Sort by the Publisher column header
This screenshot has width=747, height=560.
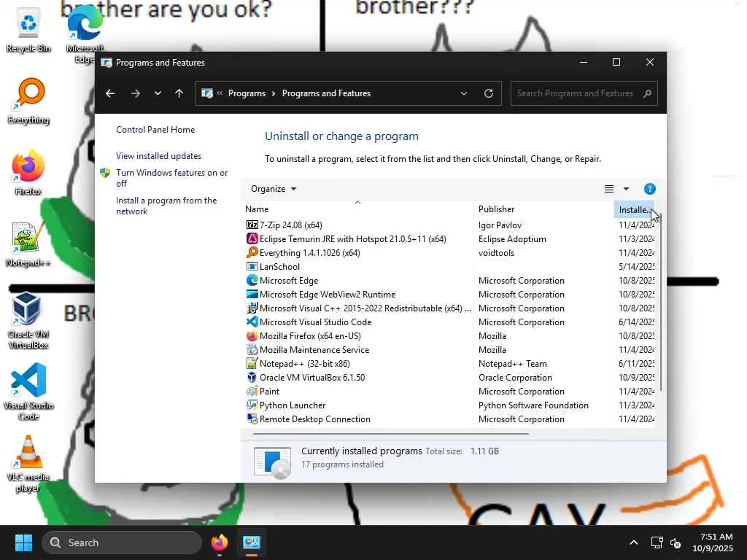pyautogui.click(x=544, y=209)
